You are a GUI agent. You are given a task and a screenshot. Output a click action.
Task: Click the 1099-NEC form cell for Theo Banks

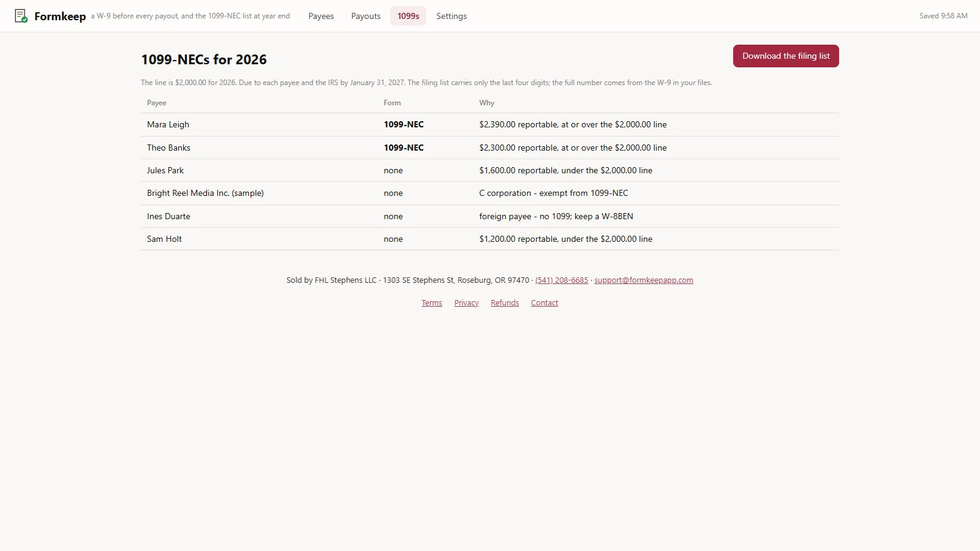[x=404, y=148]
